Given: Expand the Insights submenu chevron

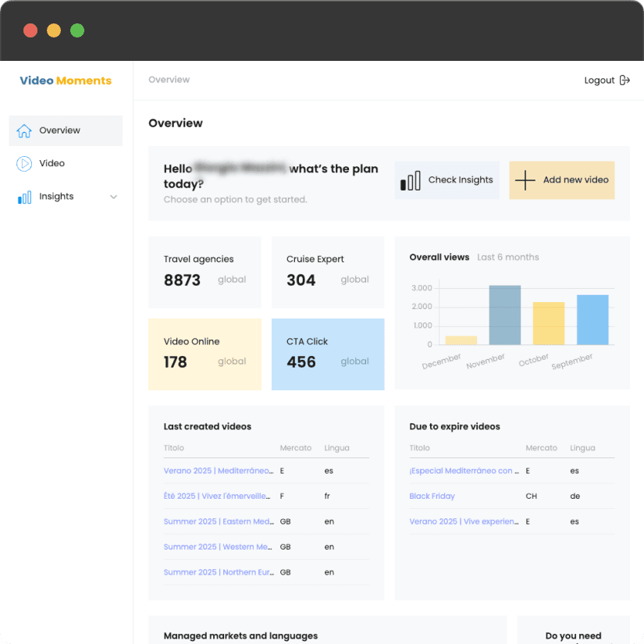Looking at the screenshot, I should (114, 197).
